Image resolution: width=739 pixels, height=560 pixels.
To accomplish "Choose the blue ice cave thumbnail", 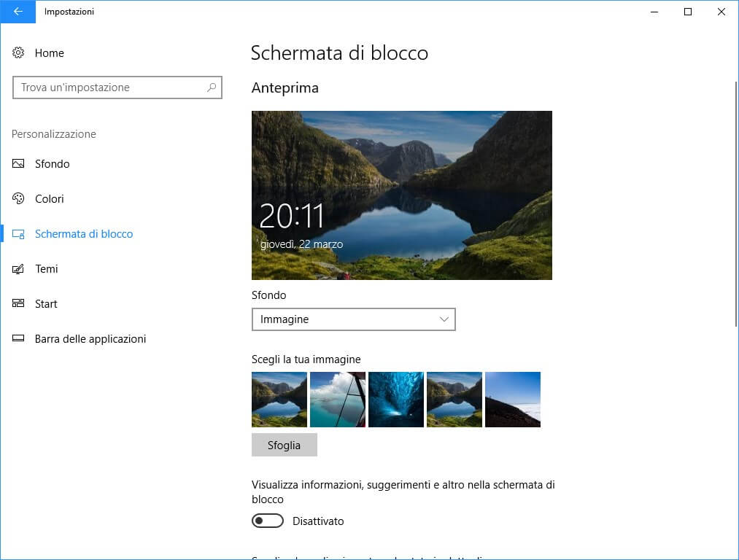I will pyautogui.click(x=396, y=400).
